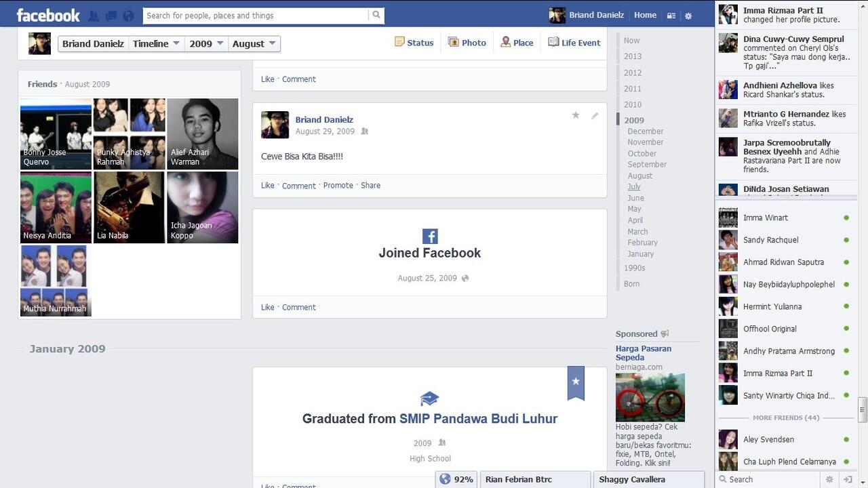Hide the chat sidebar with arrow icon
The width and height of the screenshot is (868, 488).
[848, 479]
